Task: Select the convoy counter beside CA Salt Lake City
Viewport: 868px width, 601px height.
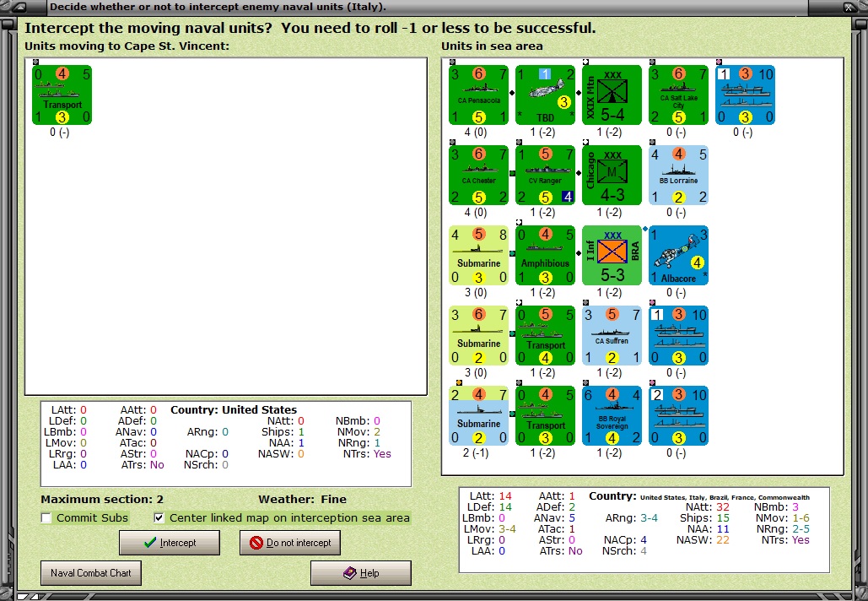Action: 745,95
